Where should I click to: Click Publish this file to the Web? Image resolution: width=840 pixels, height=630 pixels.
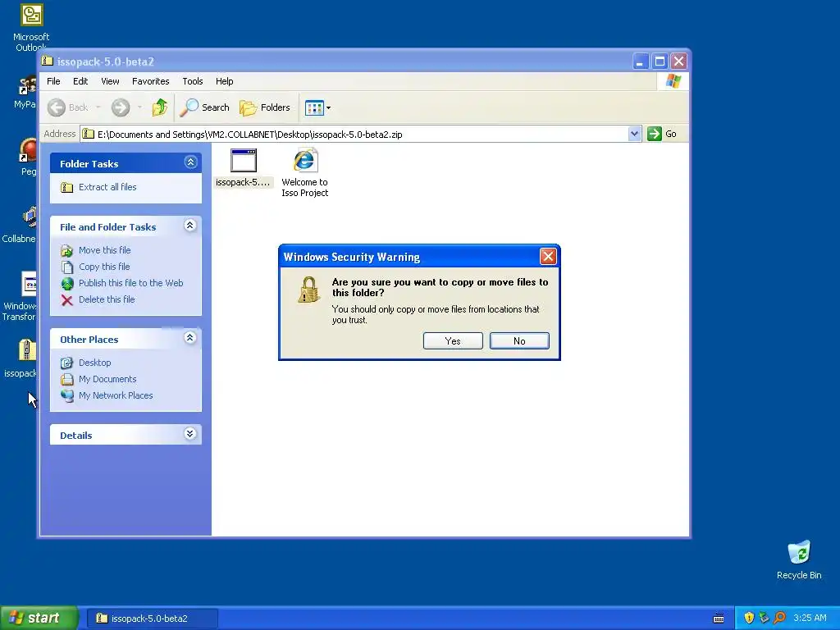(x=130, y=283)
